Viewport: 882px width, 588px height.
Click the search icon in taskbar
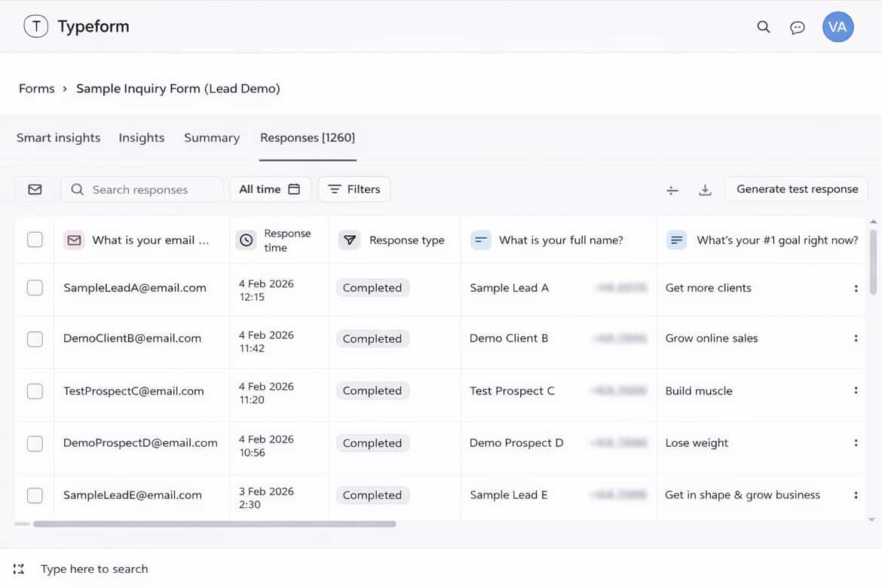pos(19,569)
